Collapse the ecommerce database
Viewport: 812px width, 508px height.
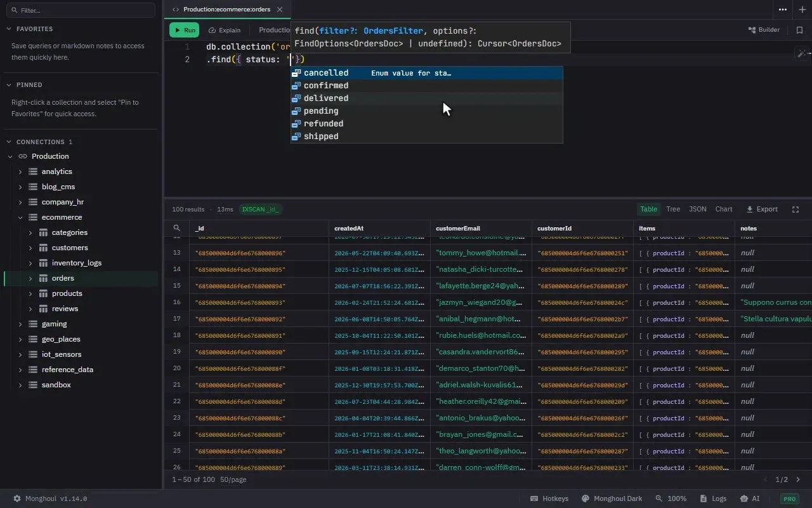[20, 217]
